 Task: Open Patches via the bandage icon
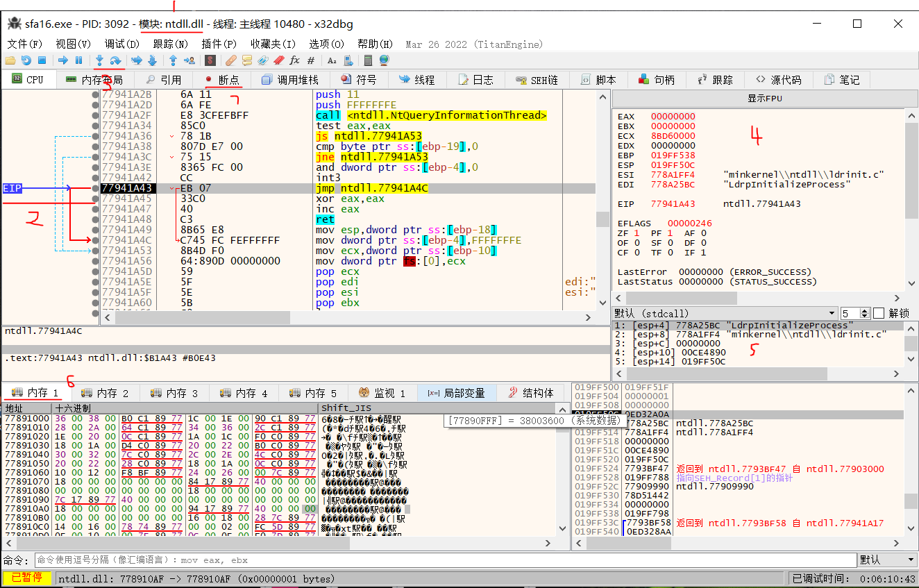tap(231, 60)
